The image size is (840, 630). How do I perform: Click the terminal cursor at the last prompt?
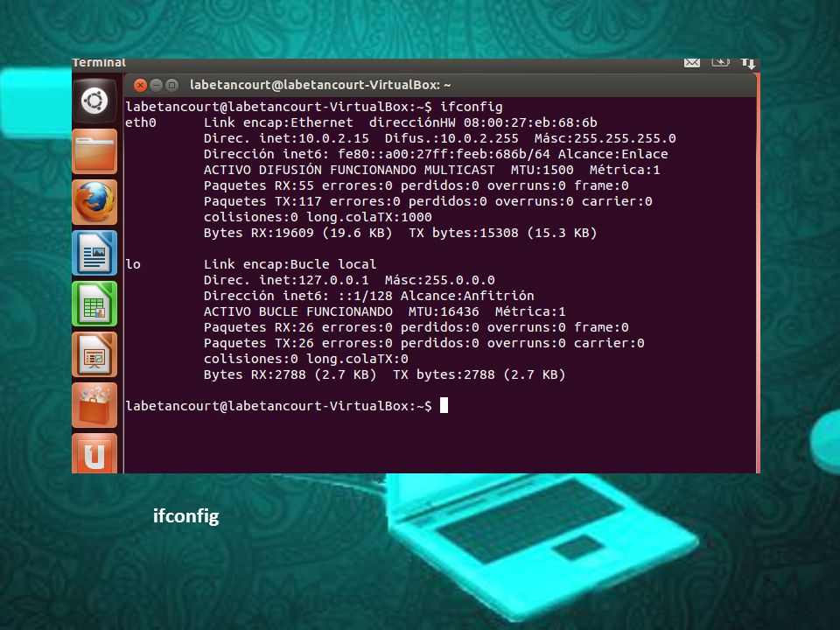[x=444, y=405]
